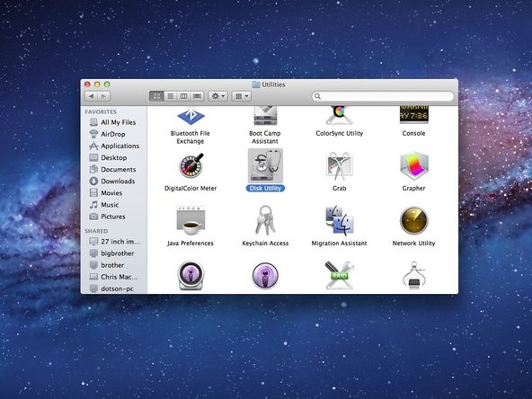Click the Grab scissors icon
The width and height of the screenshot is (532, 399).
pos(339,166)
